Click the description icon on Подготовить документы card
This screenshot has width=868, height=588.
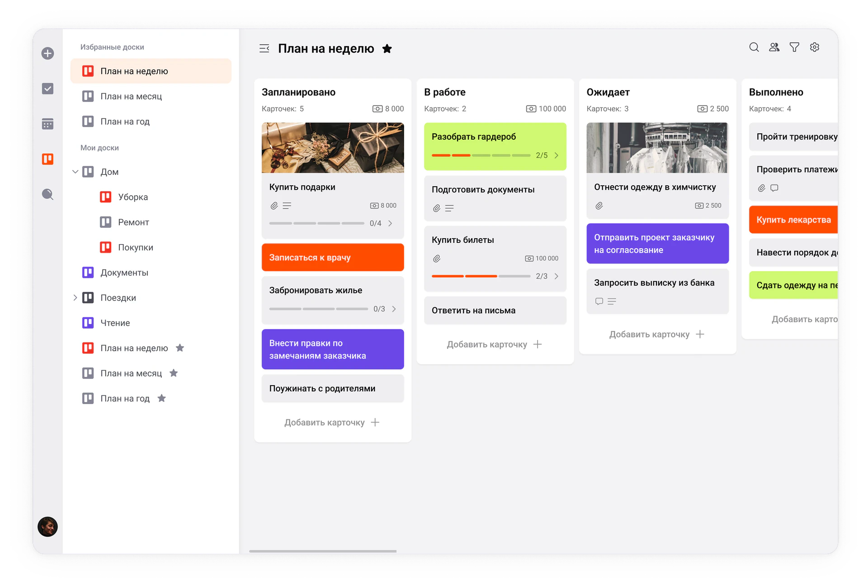point(449,208)
